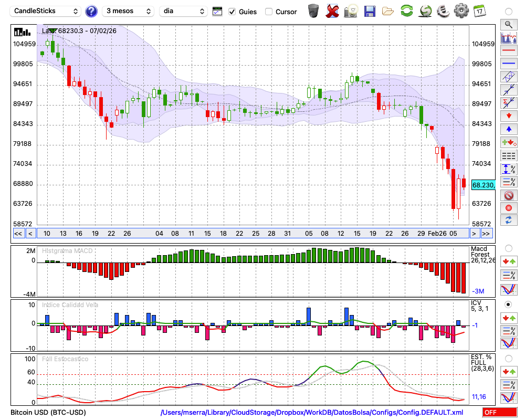Open the dia interval dropdown
Viewport: 525px width, 420px height.
point(183,11)
